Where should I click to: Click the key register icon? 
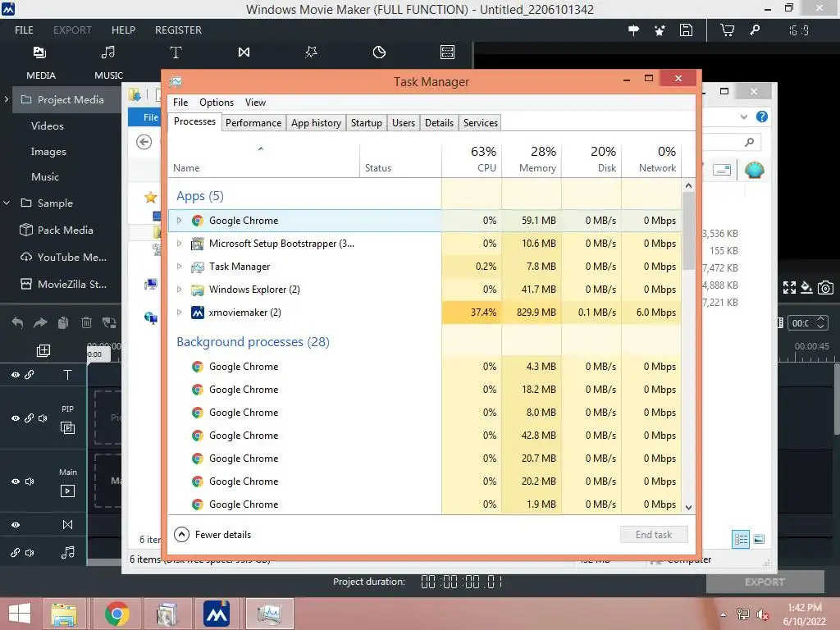[x=755, y=30]
